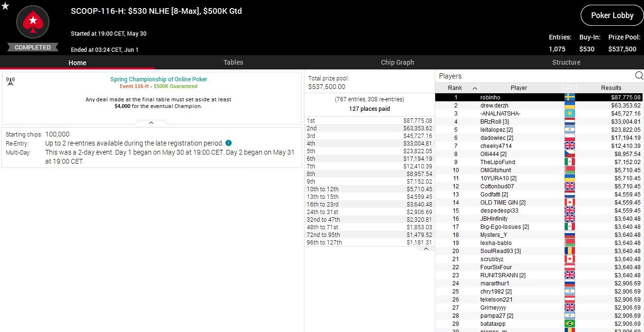Viewport: 644px width, 332px height.
Task: Select player drew.derzh row
Action: point(494,106)
